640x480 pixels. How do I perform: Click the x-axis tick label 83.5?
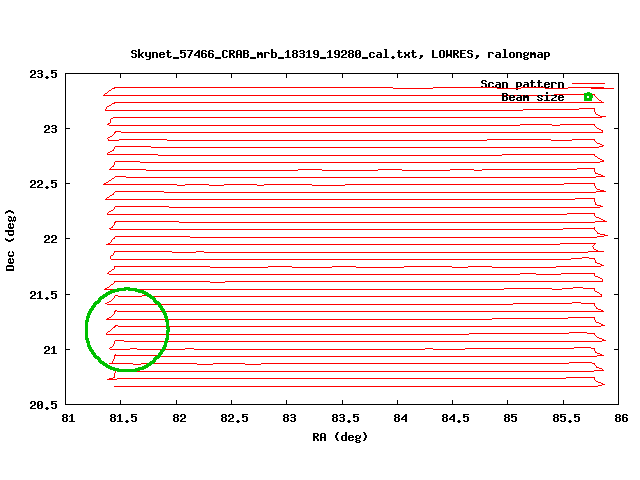coord(345,418)
